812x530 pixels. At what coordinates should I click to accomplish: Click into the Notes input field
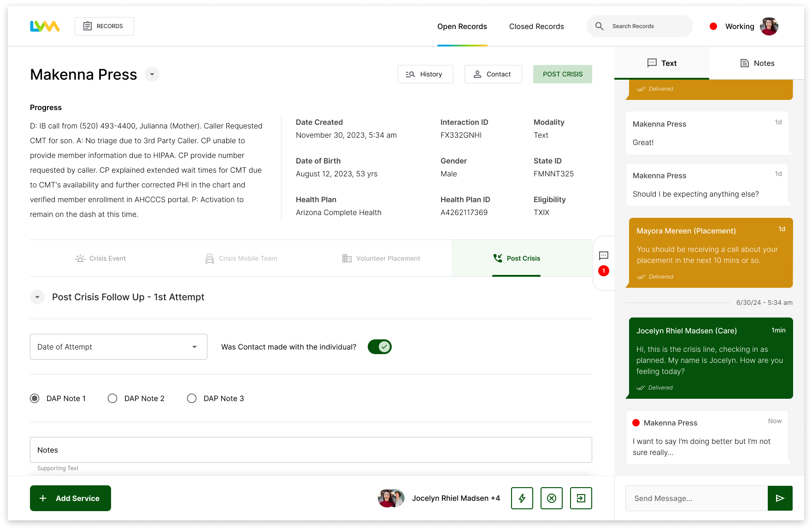click(x=311, y=450)
